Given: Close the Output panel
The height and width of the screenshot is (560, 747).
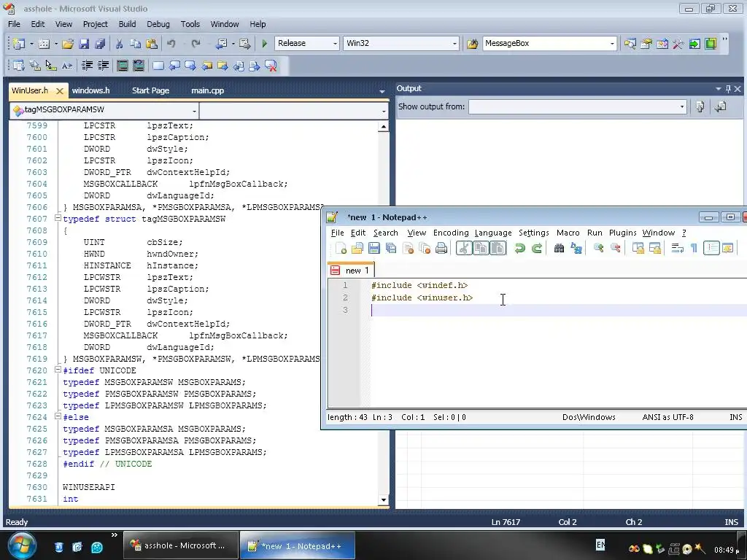Looking at the screenshot, I should (738, 88).
